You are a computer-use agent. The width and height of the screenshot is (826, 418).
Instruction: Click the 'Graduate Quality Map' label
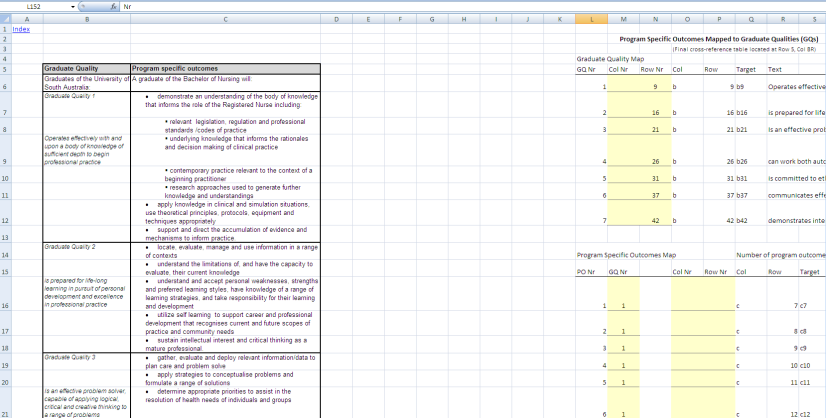[610, 59]
